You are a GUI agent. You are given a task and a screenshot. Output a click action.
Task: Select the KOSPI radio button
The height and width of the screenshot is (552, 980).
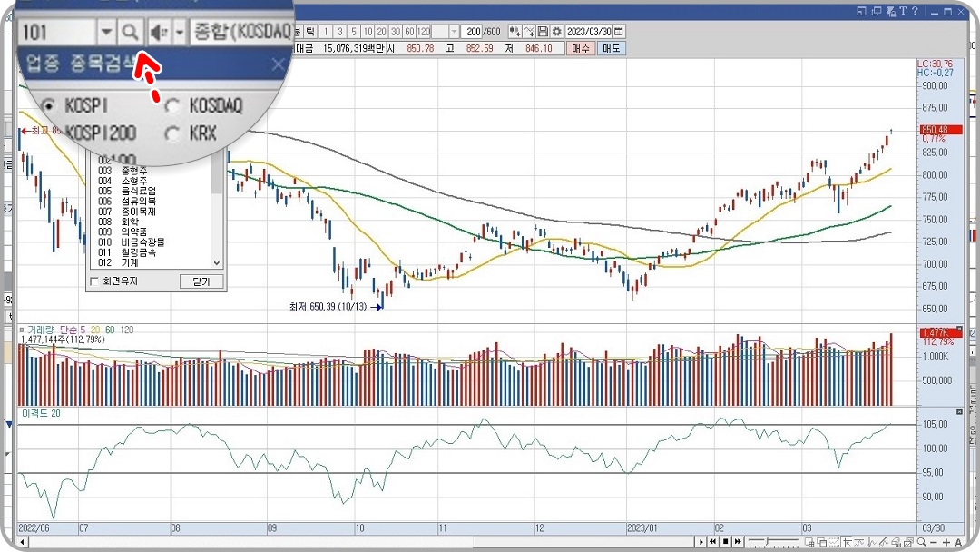coord(48,105)
